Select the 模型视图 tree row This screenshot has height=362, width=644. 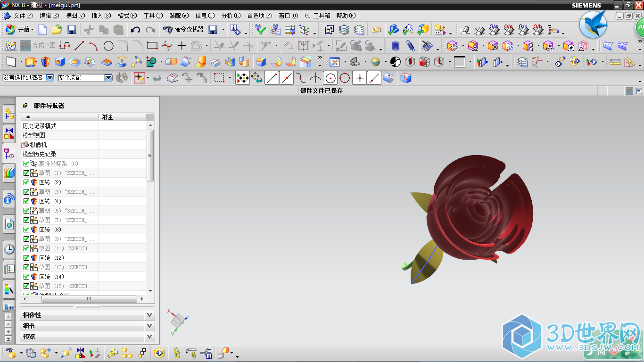pyautogui.click(x=83, y=135)
